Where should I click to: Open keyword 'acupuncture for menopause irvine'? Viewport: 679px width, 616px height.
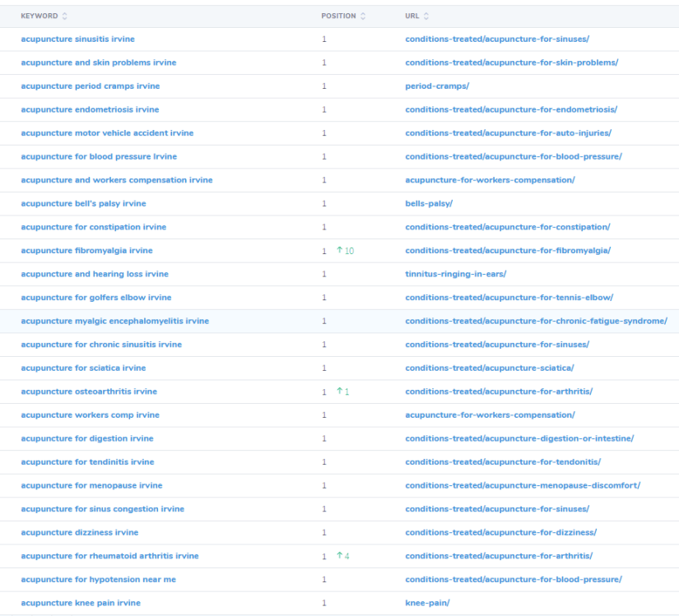pos(91,485)
